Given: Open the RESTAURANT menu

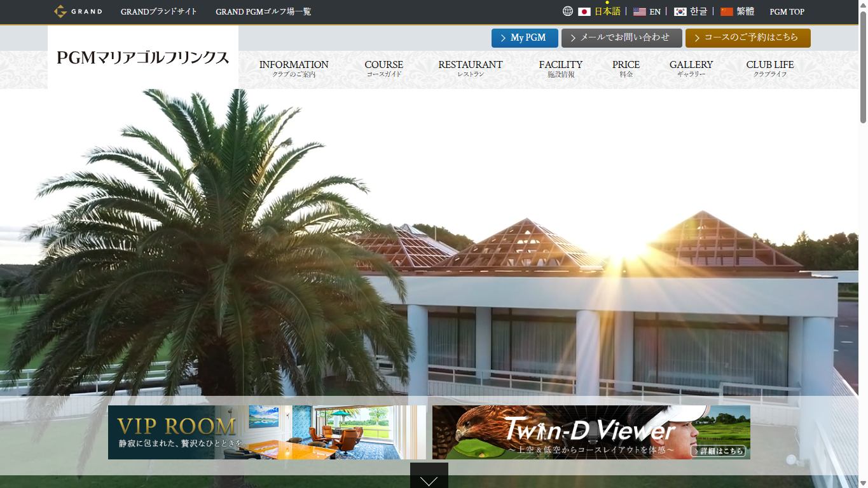Looking at the screenshot, I should pyautogui.click(x=471, y=69).
